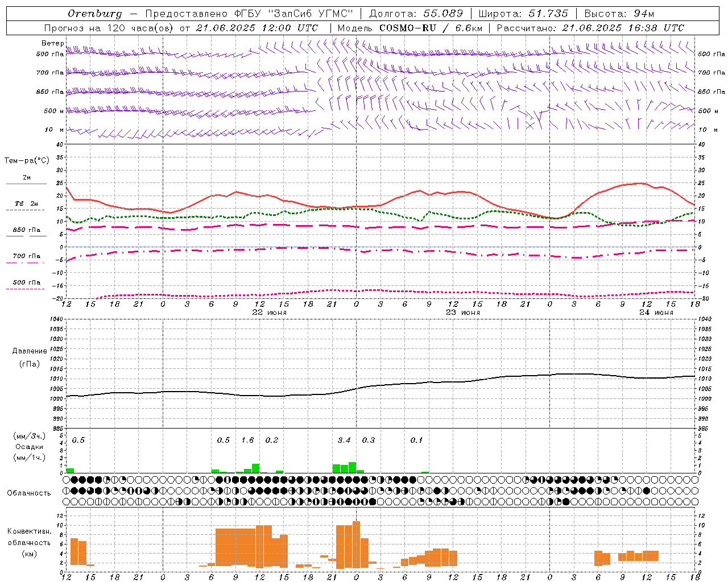Click the "(гПа)" pressure unit label
Image resolution: width=728 pixels, height=582 pixels.
(30, 364)
